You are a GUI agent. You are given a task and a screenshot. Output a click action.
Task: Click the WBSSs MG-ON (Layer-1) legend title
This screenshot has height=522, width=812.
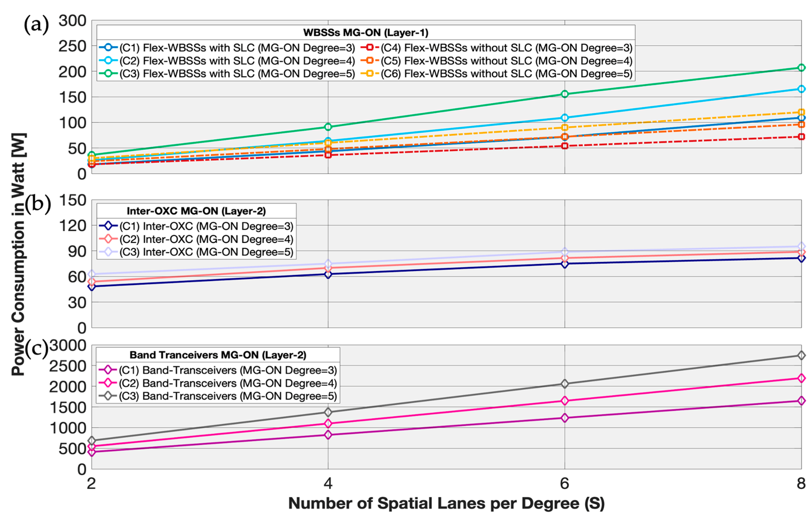(365, 33)
